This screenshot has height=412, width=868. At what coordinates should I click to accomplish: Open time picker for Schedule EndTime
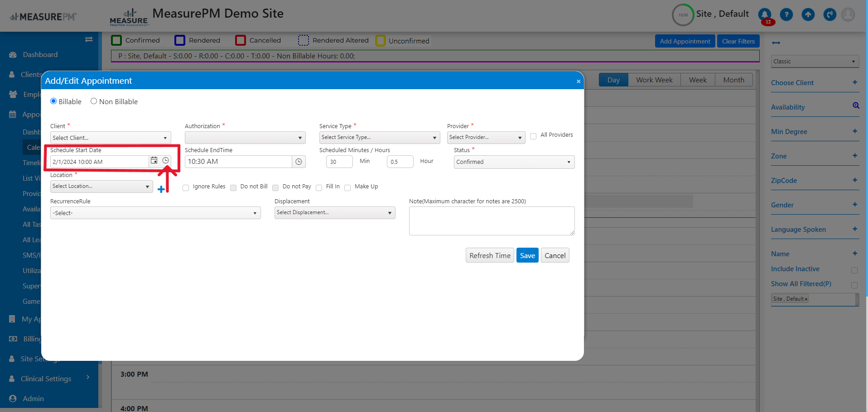(299, 162)
